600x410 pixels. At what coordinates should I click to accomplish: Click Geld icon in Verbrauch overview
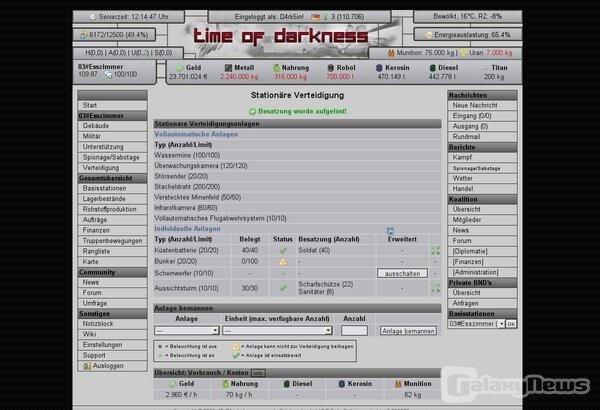click(173, 384)
